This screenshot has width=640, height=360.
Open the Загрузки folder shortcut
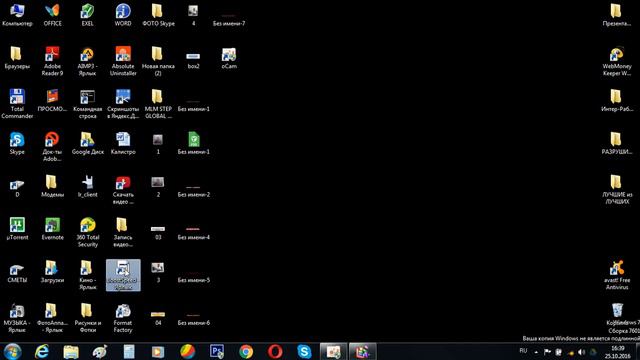pos(53,271)
